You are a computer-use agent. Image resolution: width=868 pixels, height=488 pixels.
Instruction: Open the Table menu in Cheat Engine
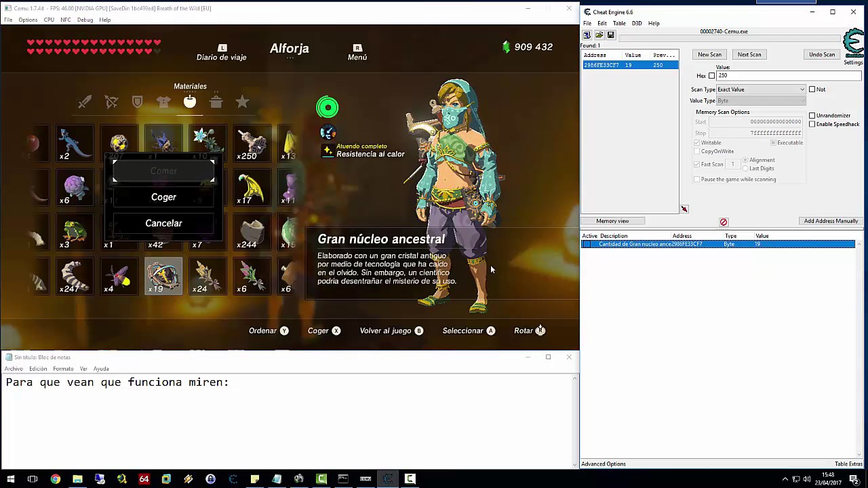coord(619,22)
